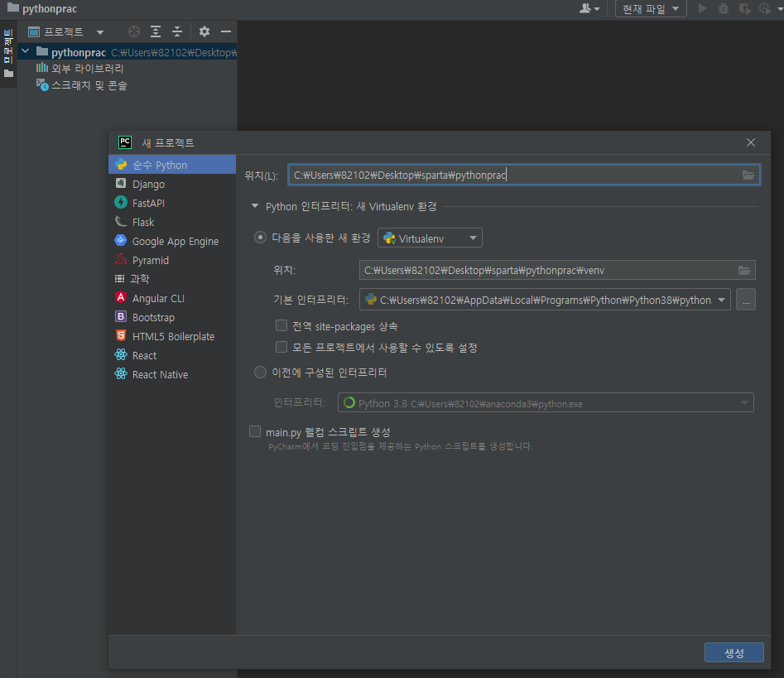
Task: Click the 과학 (Scientific) list icon
Action: point(120,279)
